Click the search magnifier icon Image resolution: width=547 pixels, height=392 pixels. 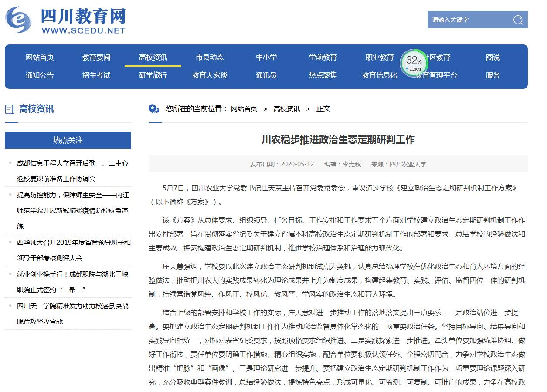[518, 20]
